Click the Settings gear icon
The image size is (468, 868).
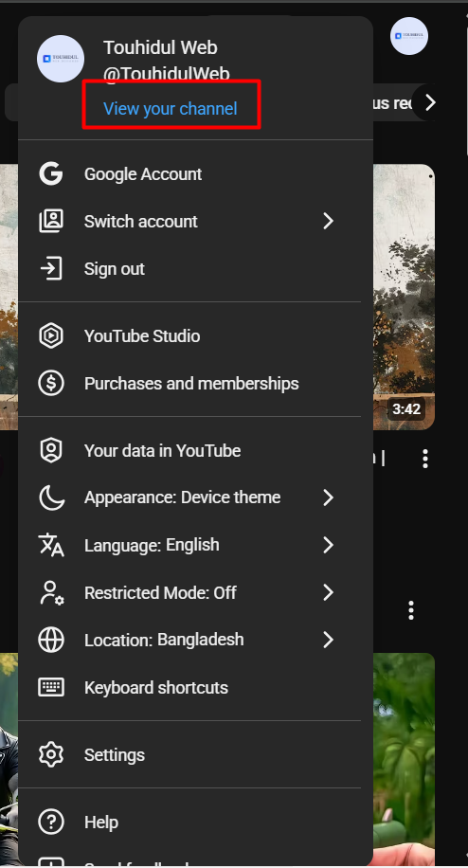pyautogui.click(x=51, y=754)
